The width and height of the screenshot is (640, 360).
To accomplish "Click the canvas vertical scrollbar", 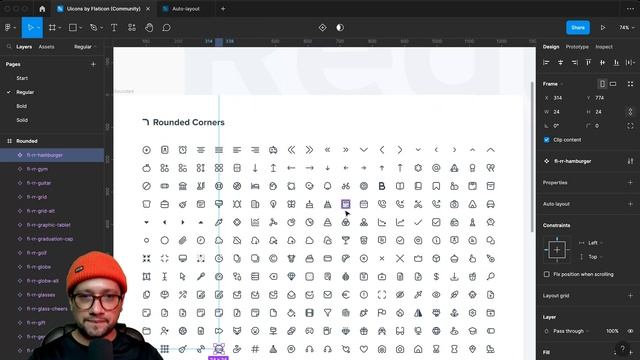I will (532, 157).
